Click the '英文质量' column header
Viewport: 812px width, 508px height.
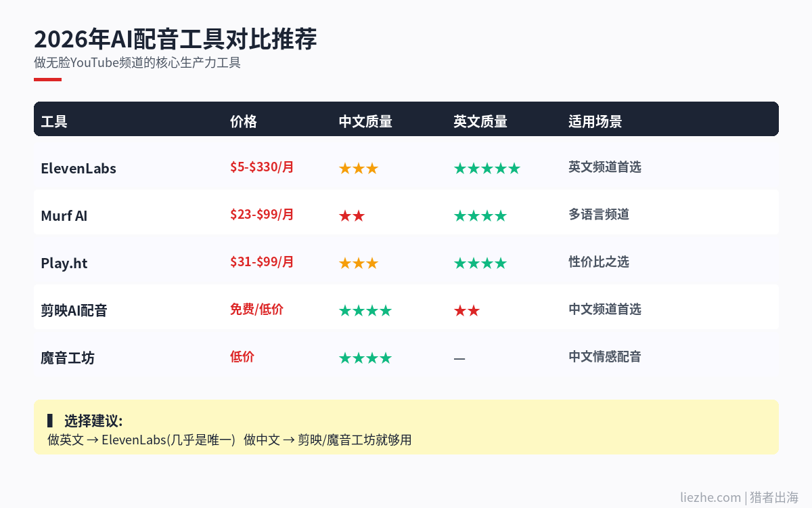[x=480, y=122]
